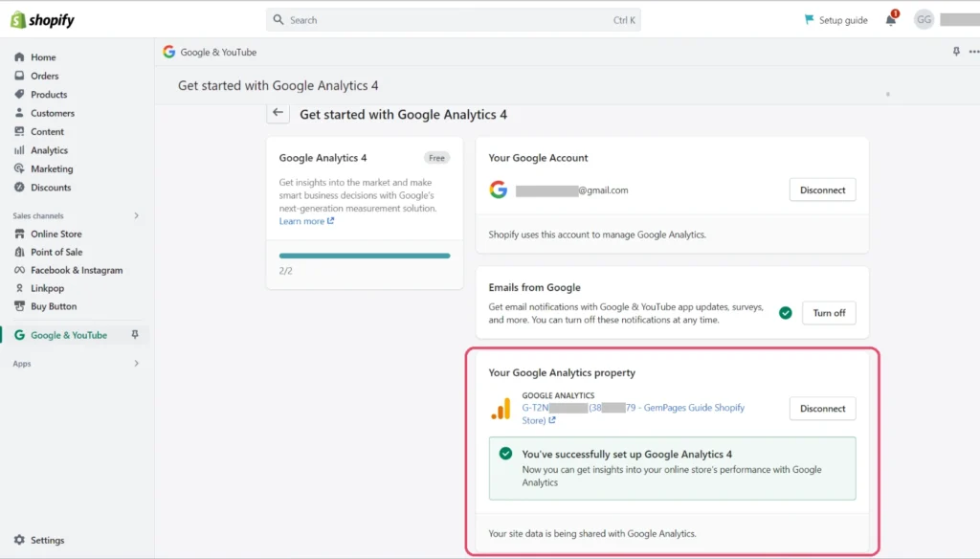Viewport: 980px width, 559px height.
Task: Open the three-dot more menu in header
Action: click(973, 52)
